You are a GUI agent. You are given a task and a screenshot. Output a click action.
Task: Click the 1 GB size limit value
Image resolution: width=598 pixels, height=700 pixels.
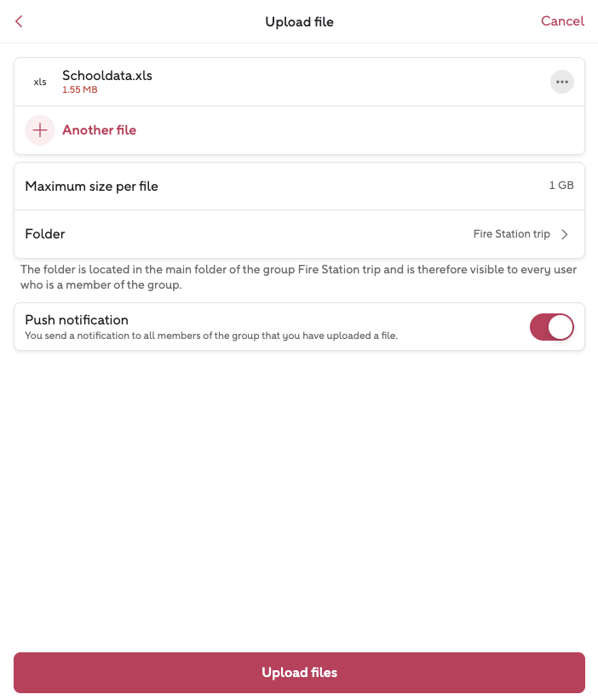pos(561,186)
